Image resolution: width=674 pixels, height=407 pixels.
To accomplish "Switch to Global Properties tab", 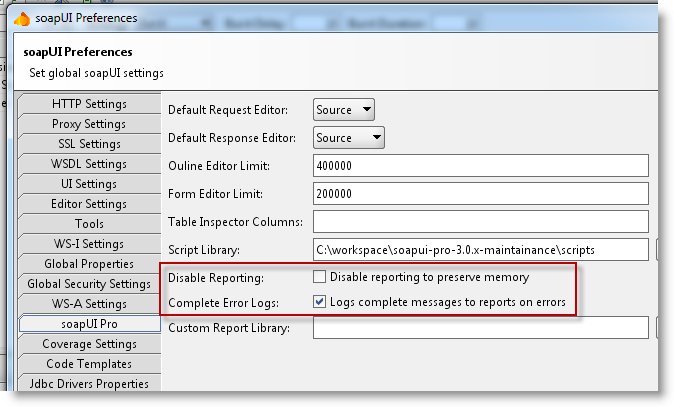I will click(x=89, y=263).
